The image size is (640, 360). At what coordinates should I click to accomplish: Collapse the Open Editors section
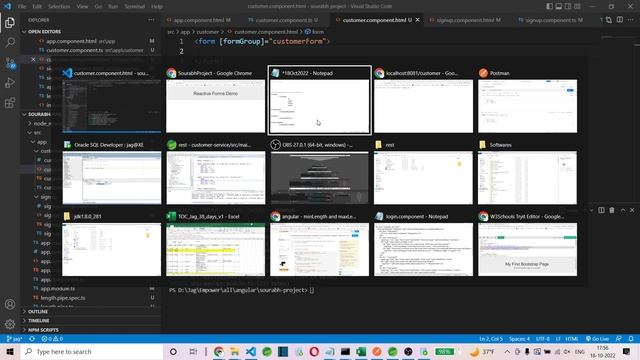tap(44, 31)
